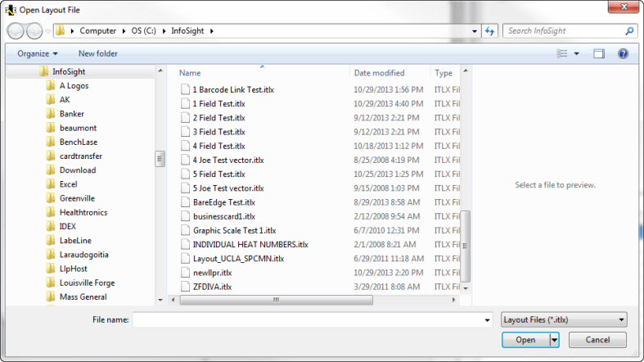Click the folder icon next to A Logos
Screen dimensions: 644x362
[51, 85]
